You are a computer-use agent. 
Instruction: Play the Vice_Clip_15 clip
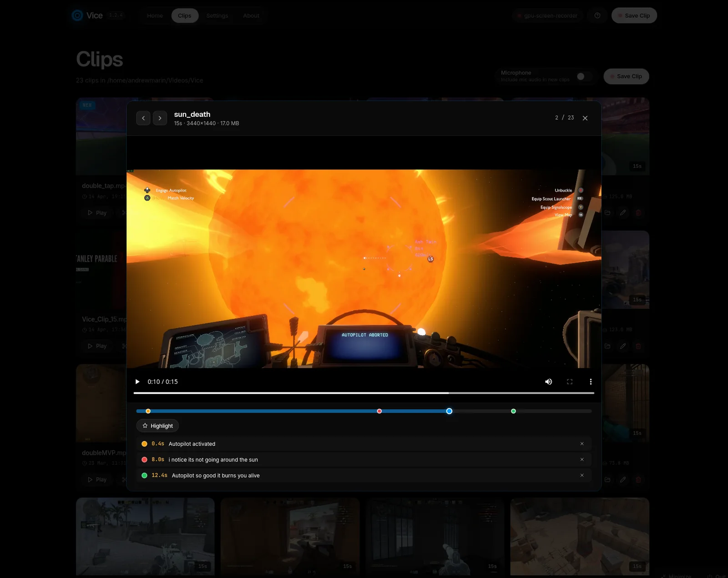coord(97,346)
